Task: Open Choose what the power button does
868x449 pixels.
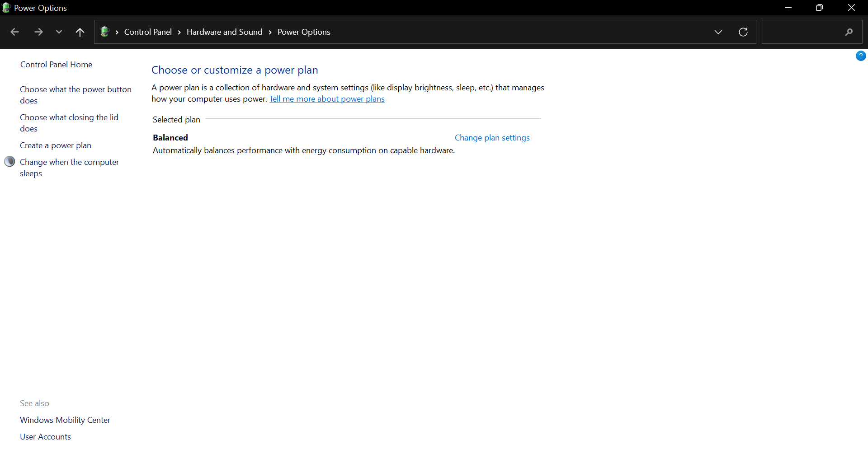Action: tap(75, 95)
